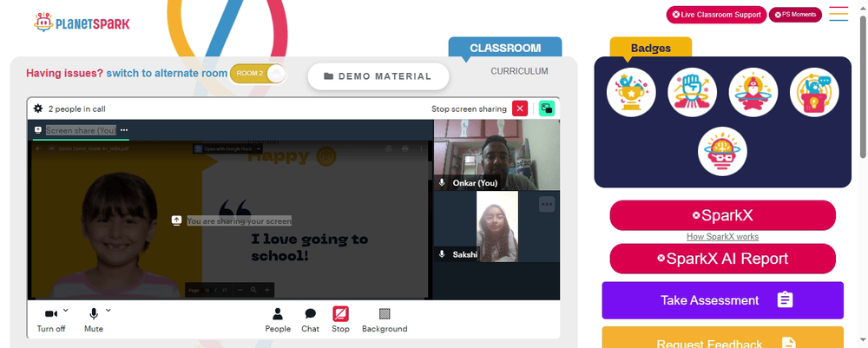Screen dimensions: 868x348
Task: Switch to the CURRICULUM tab
Action: pos(519,71)
